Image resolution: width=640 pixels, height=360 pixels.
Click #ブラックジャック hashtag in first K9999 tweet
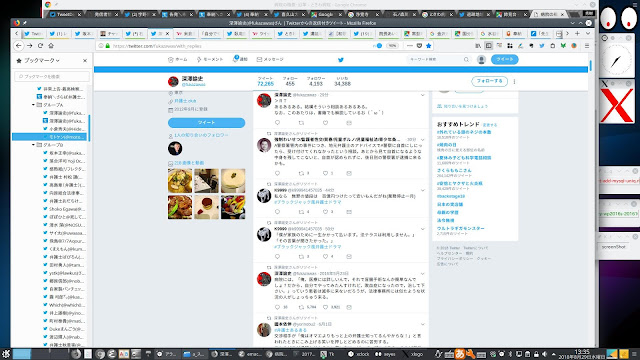(x=308, y=202)
